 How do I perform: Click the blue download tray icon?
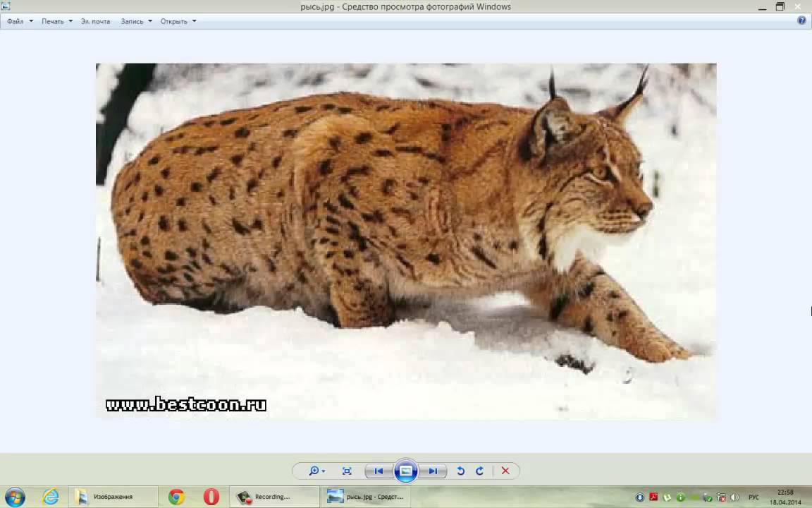tap(640, 497)
